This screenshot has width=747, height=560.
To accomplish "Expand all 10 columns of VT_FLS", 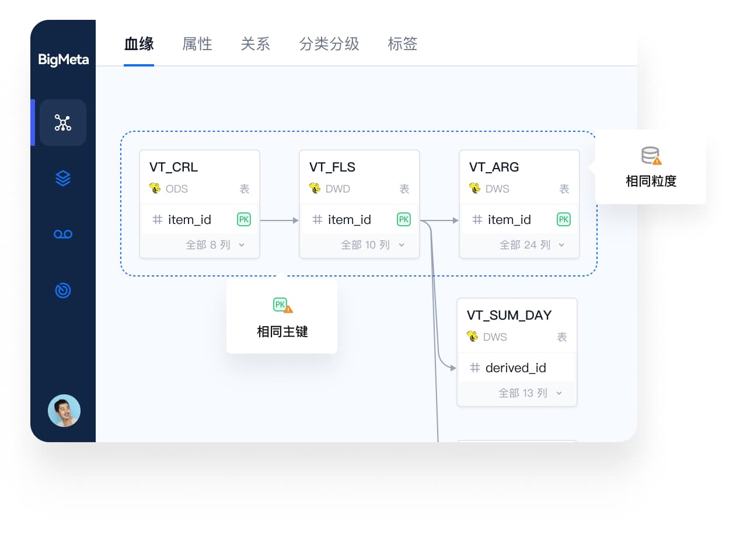I will point(373,245).
